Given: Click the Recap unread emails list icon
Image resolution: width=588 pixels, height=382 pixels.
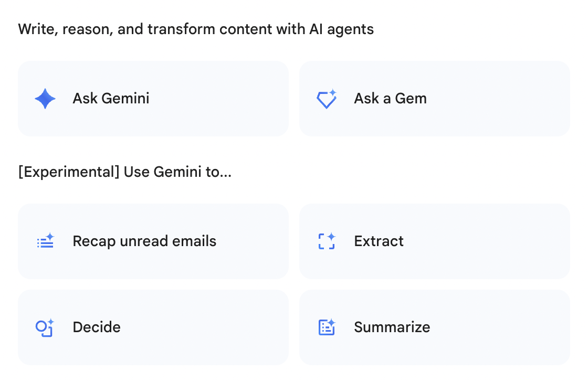Looking at the screenshot, I should pos(46,241).
